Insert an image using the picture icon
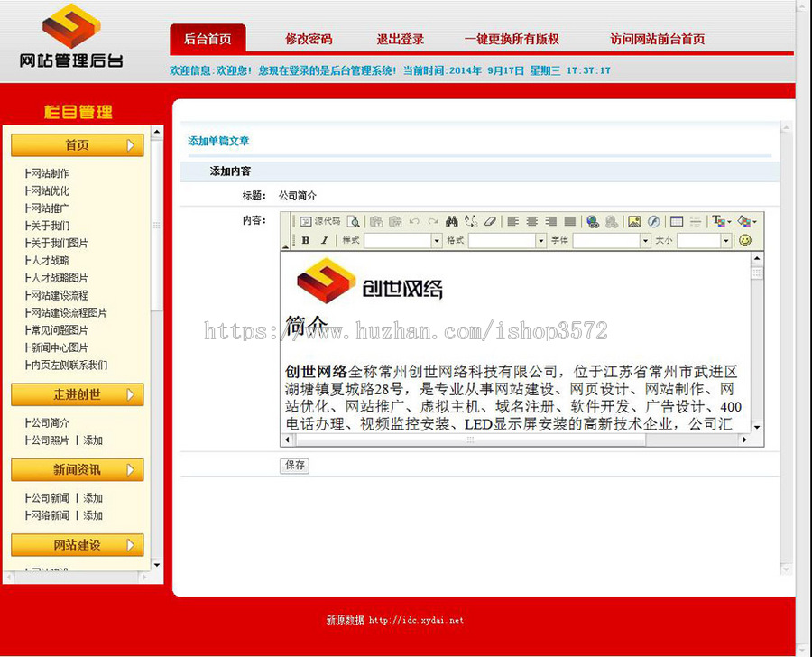The image size is (812, 657). tap(635, 221)
